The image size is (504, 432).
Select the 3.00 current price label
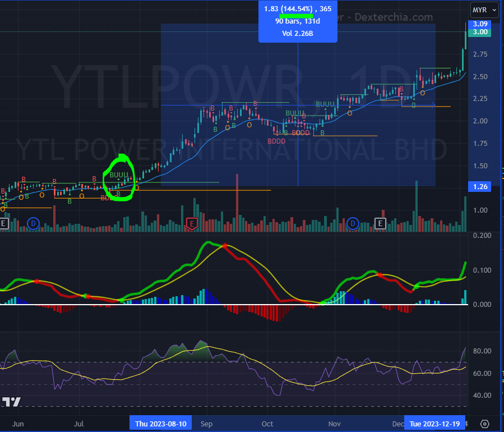[x=479, y=32]
